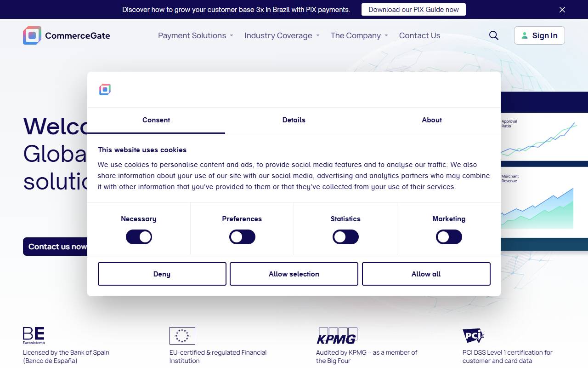The height and width of the screenshot is (368, 588).
Task: Expand the Industry Coverage menu
Action: (x=282, y=35)
